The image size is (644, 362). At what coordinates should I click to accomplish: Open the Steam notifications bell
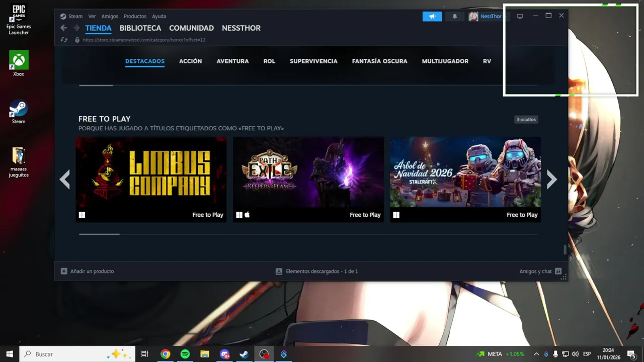(x=455, y=17)
